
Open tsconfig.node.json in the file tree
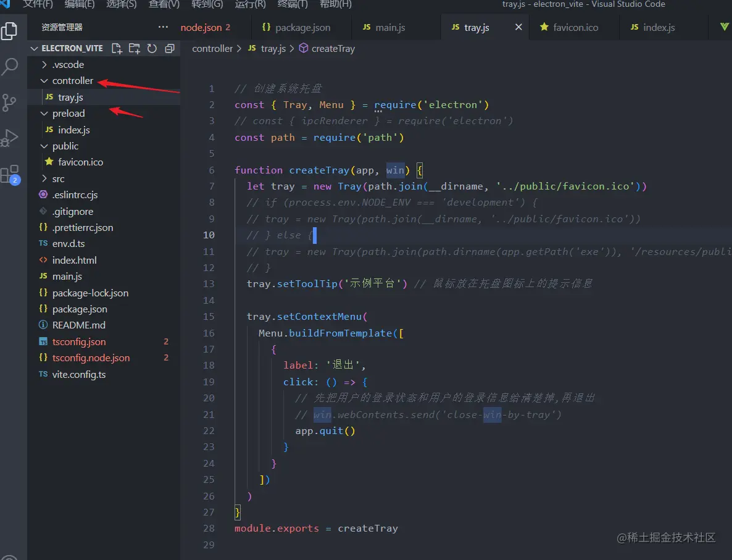point(104,357)
